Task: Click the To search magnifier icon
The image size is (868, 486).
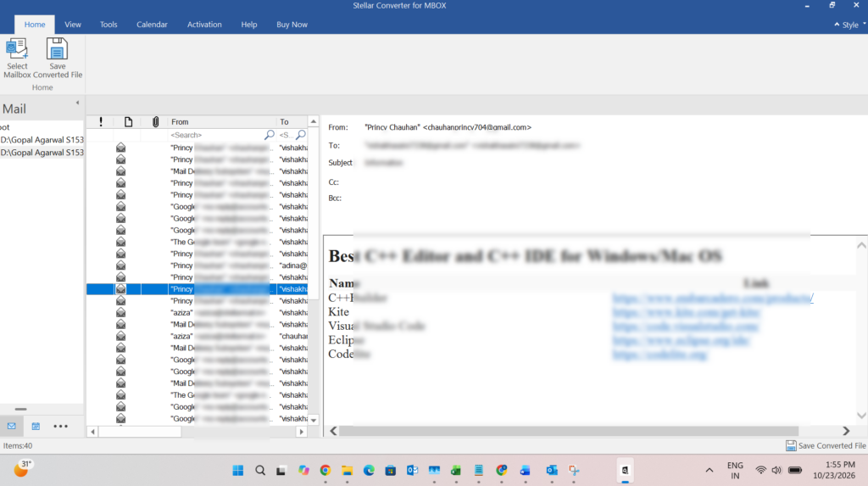Action: pos(301,135)
